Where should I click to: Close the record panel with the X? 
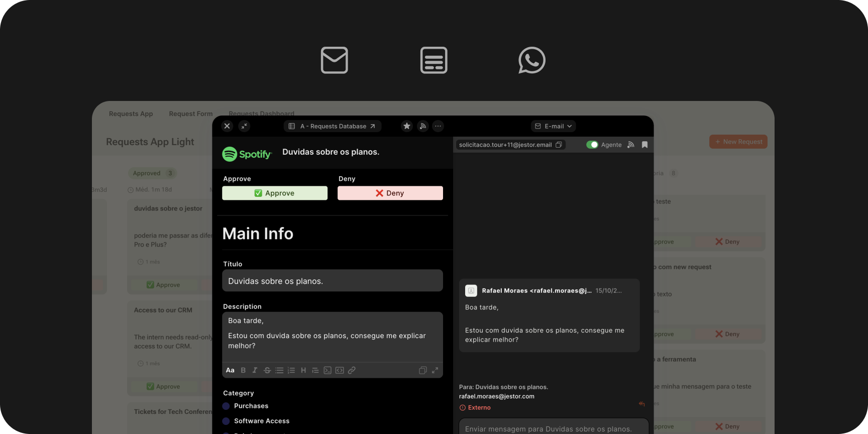click(227, 126)
